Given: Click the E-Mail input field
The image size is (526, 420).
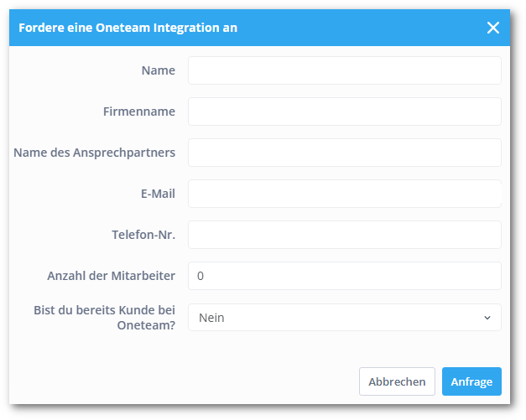Looking at the screenshot, I should (344, 194).
